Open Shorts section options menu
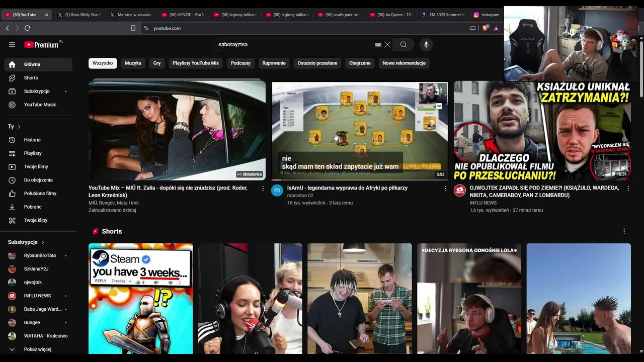The height and width of the screenshot is (362, 644). point(624,231)
